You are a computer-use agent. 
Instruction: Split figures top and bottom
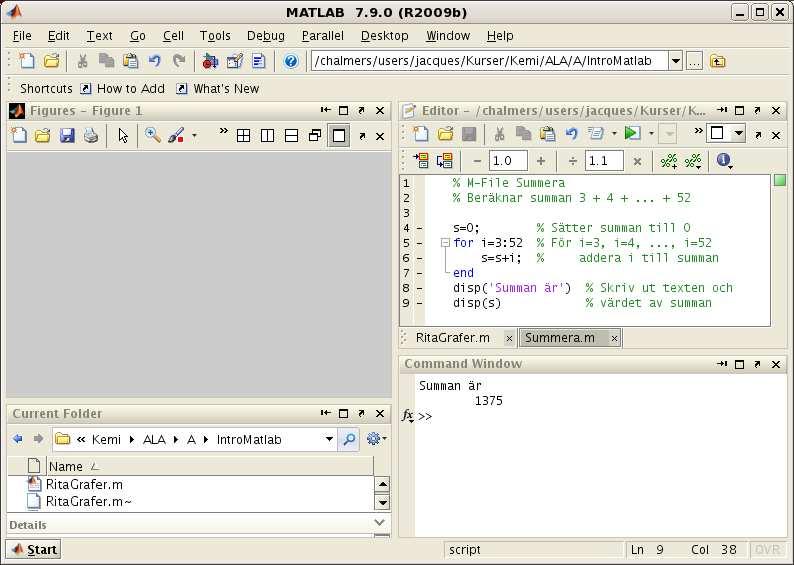point(291,136)
